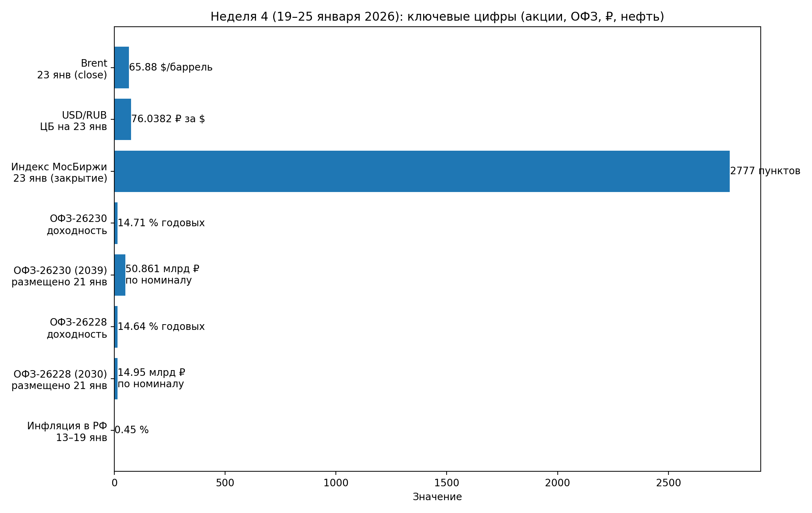
Task: Click the '76.0382 ₽ за $' label
Action: point(168,119)
